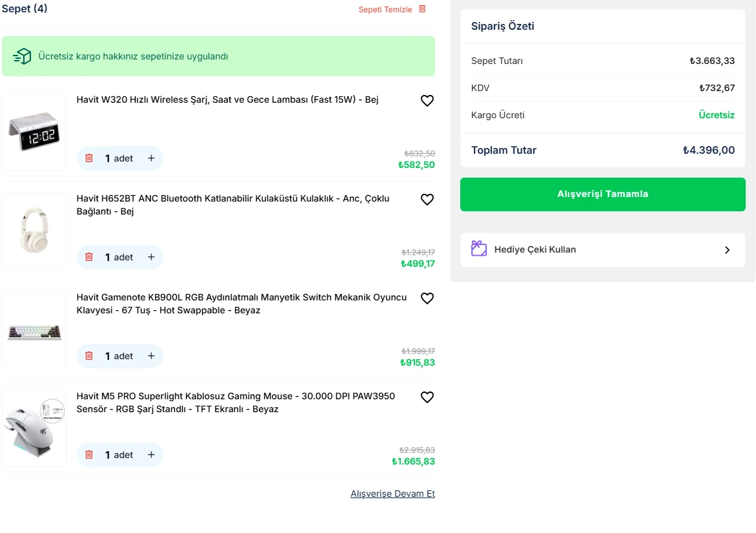Screen dimensions: 756x533
Task: Increase quantity of Havit W320 charger
Action: (x=151, y=158)
